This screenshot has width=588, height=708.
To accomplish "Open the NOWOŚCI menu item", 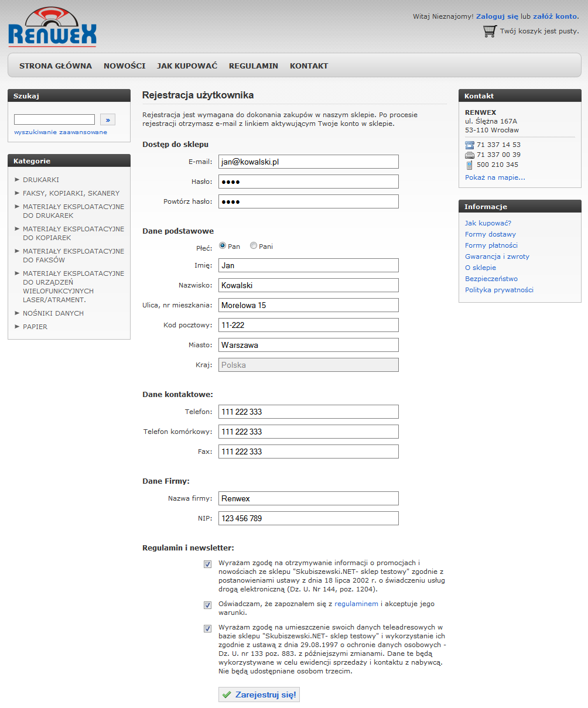I will point(125,66).
